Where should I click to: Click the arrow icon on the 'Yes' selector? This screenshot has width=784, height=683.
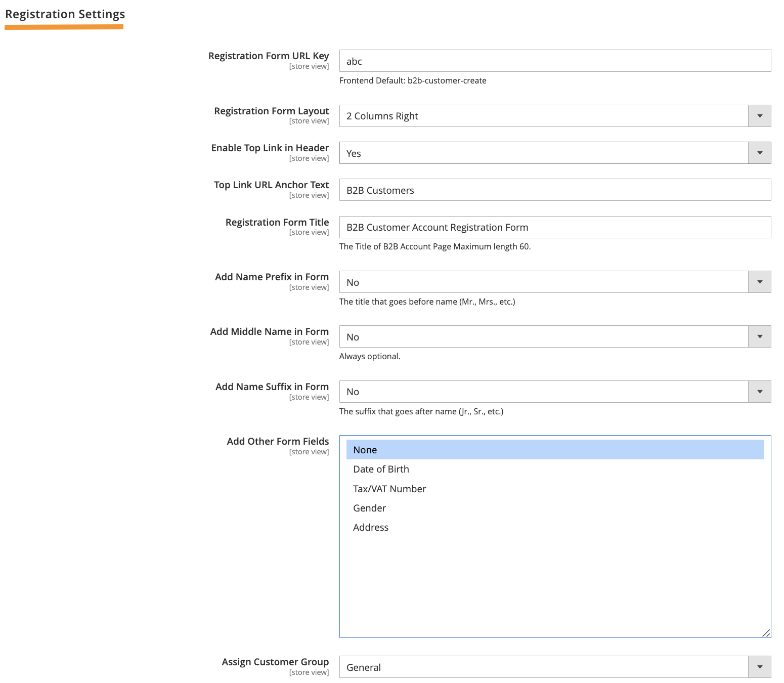(x=759, y=152)
